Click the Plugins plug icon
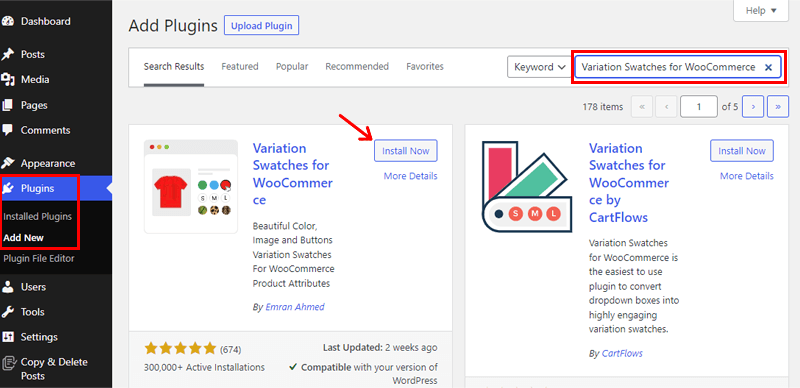This screenshot has height=388, width=800. coord(8,189)
